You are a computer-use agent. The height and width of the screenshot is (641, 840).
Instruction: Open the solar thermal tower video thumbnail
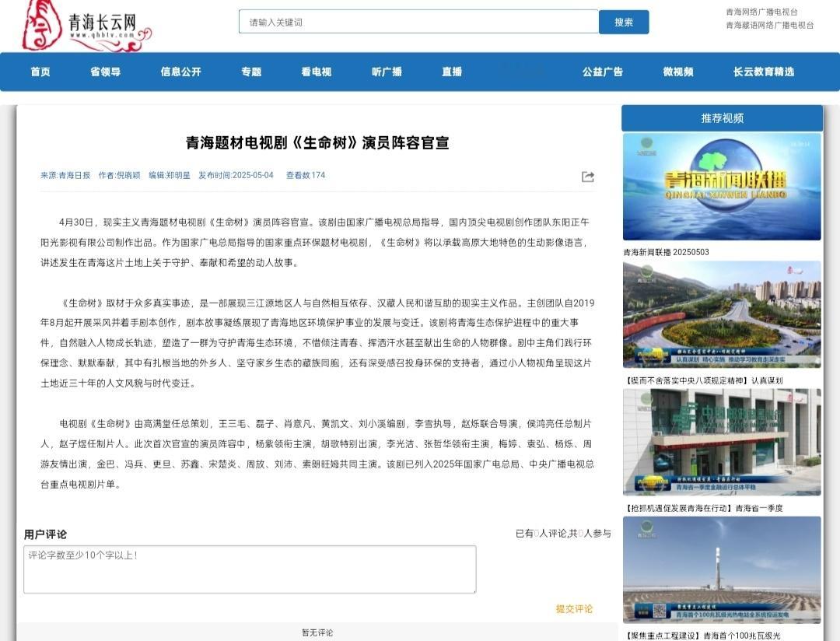[x=722, y=569]
